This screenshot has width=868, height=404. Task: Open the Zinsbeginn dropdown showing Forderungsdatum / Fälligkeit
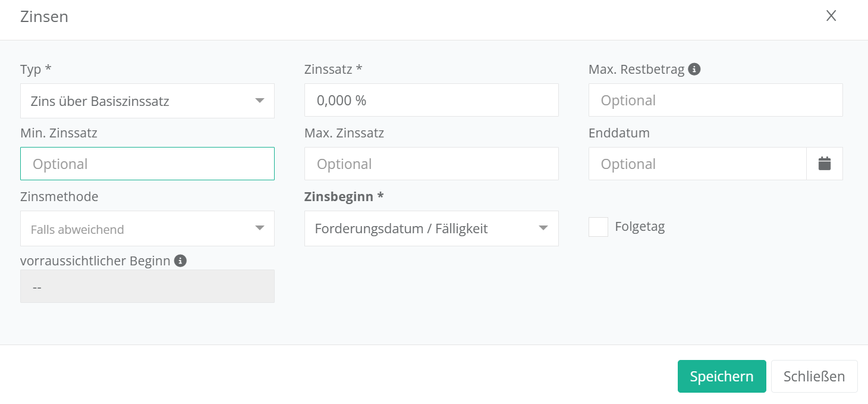click(432, 228)
